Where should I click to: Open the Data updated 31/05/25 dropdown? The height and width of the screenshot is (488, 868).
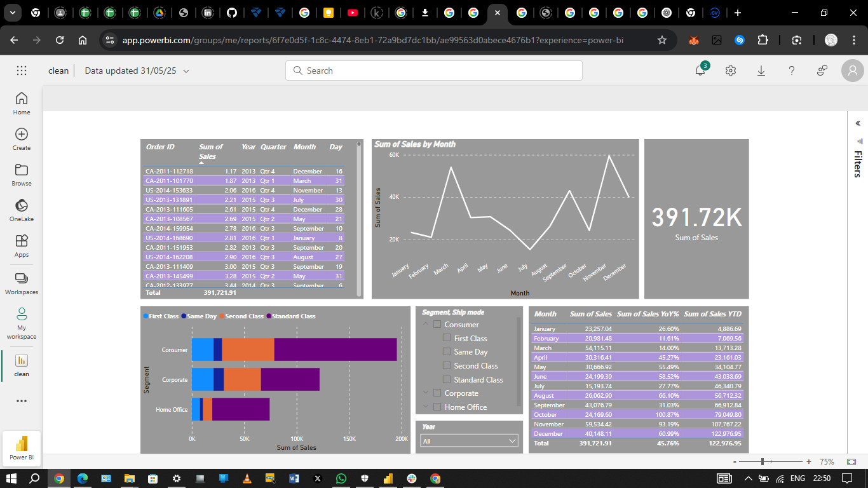point(137,71)
